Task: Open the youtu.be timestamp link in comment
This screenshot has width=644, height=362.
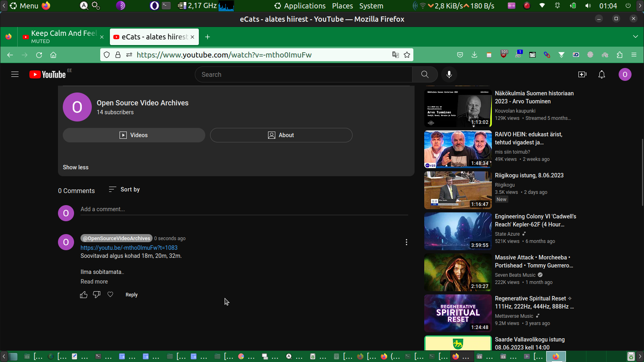Action: coord(129,248)
